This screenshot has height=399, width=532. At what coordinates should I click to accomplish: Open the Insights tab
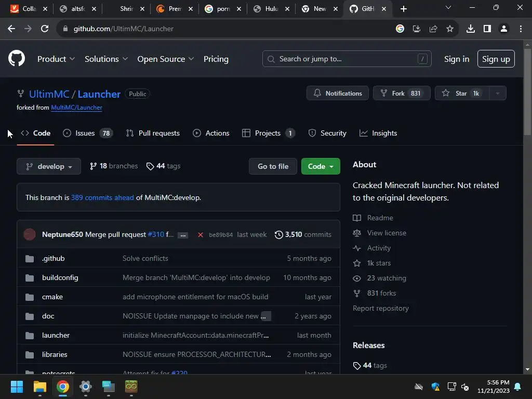click(x=378, y=134)
